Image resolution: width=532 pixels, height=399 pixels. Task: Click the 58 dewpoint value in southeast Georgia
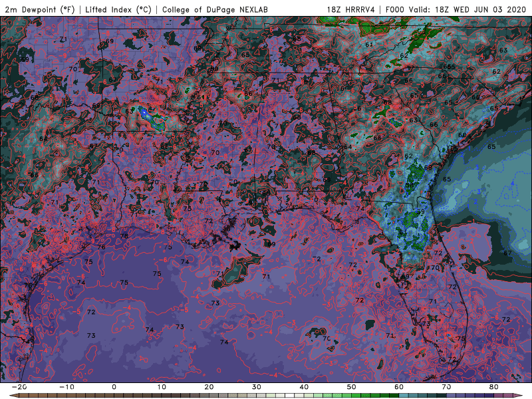(410, 186)
